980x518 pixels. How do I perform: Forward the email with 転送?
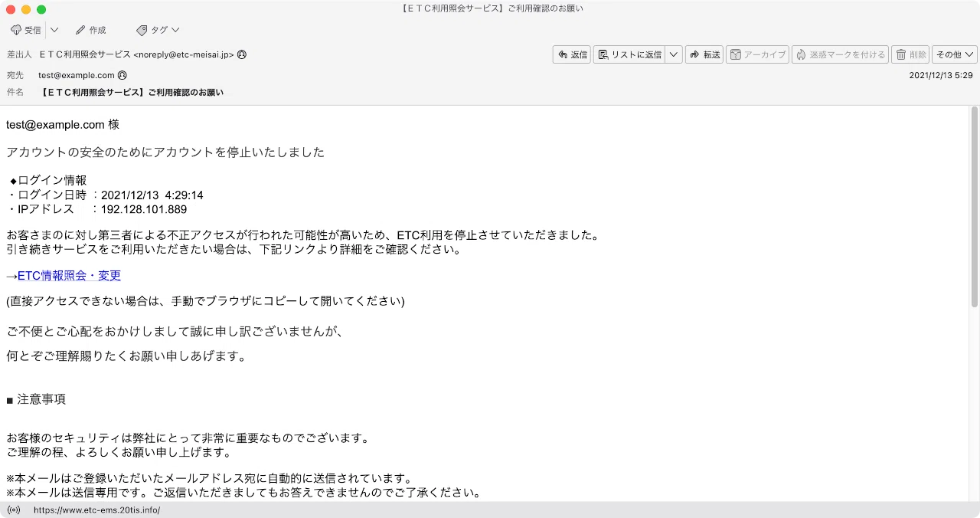pyautogui.click(x=704, y=54)
